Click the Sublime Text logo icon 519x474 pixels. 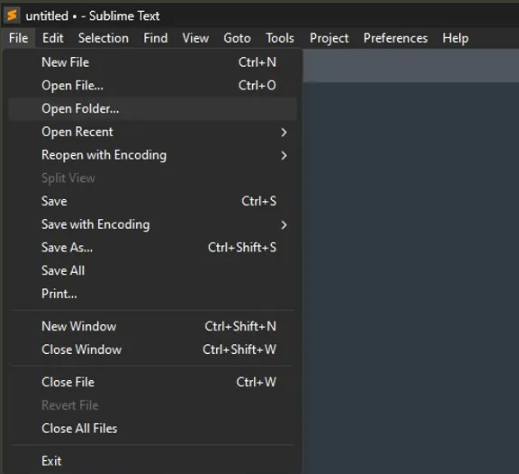pyautogui.click(x=12, y=15)
